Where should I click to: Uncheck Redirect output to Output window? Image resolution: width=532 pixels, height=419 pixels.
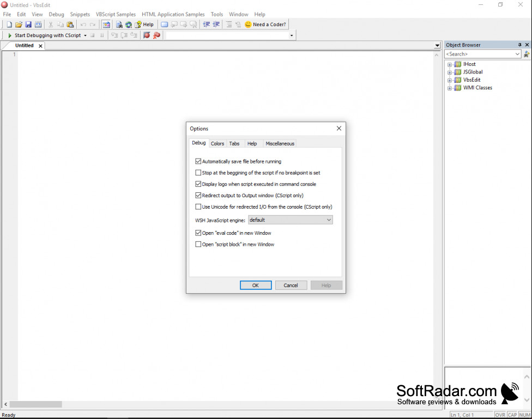(x=198, y=196)
